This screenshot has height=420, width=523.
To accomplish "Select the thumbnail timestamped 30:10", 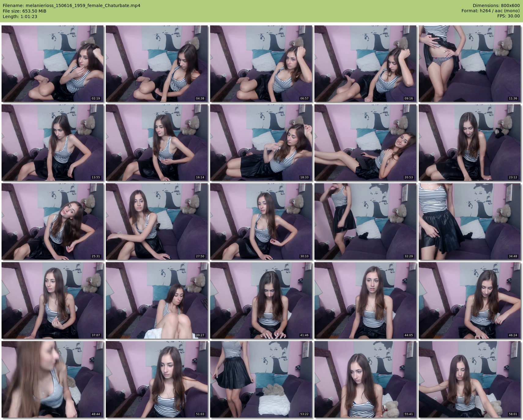I will click(261, 221).
